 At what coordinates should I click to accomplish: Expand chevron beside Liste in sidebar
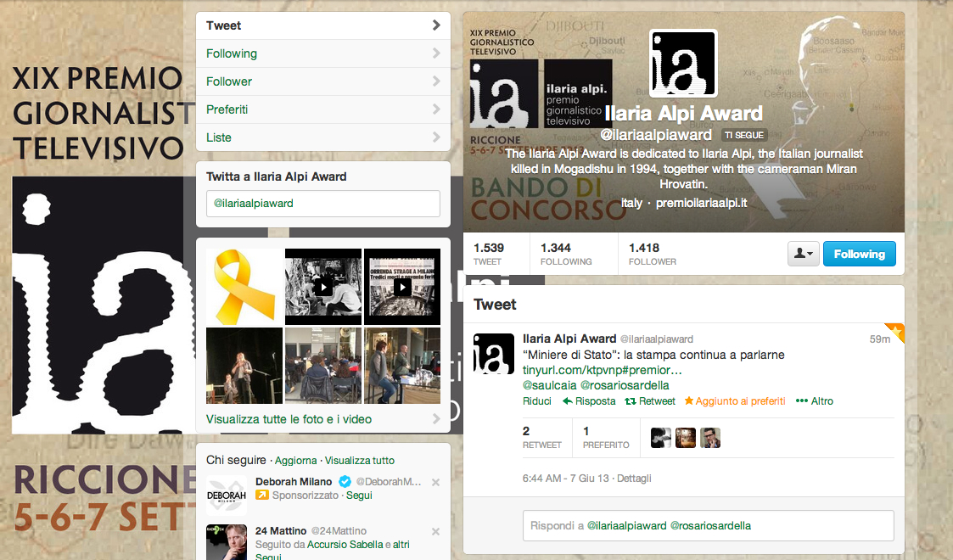436,137
